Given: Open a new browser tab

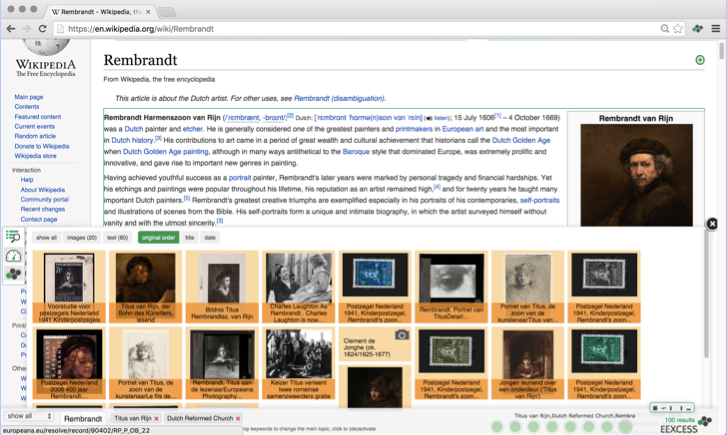Looking at the screenshot, I should [166, 12].
